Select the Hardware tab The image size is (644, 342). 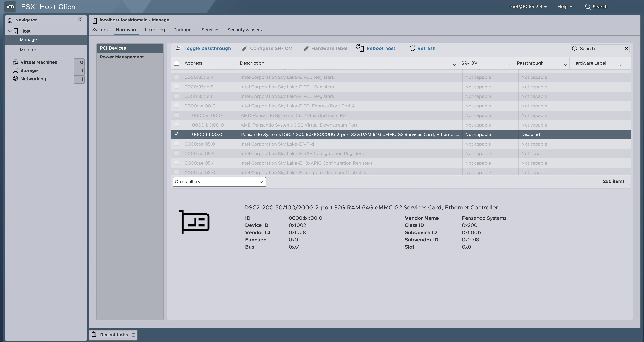126,30
